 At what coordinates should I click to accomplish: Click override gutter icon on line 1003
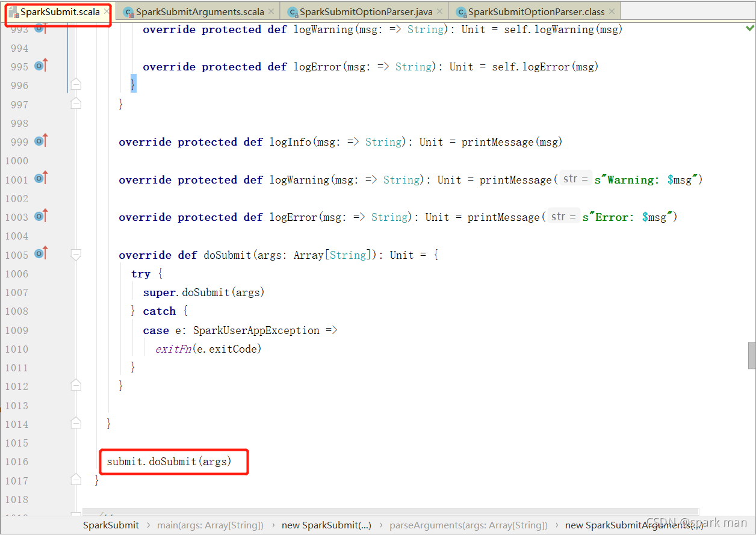tap(41, 216)
